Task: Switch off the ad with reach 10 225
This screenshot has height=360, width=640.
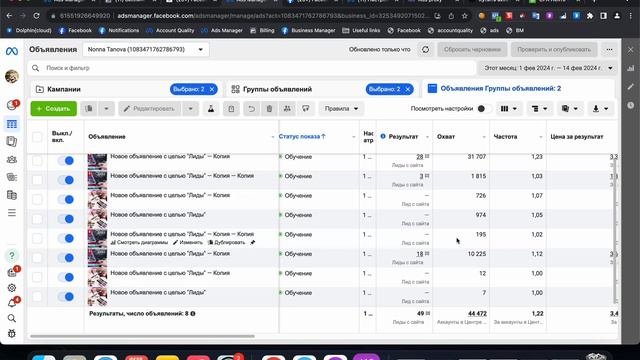Action: 66,258
